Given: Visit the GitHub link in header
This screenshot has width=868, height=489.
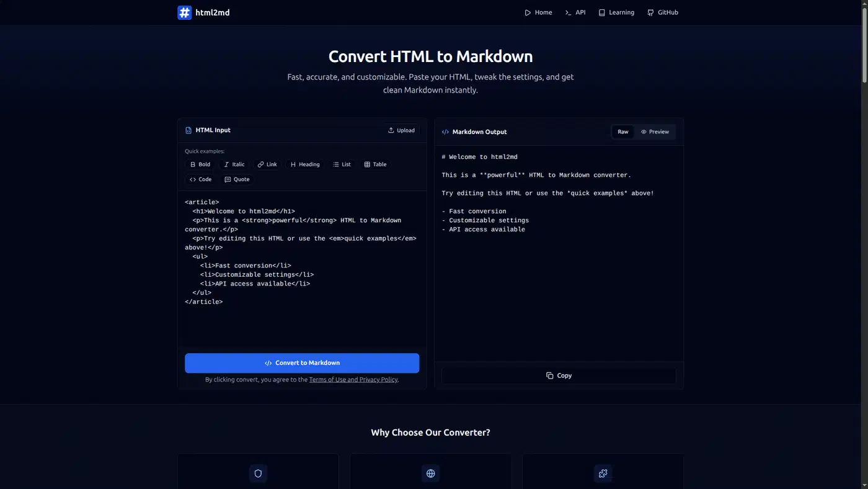Looking at the screenshot, I should (x=663, y=12).
